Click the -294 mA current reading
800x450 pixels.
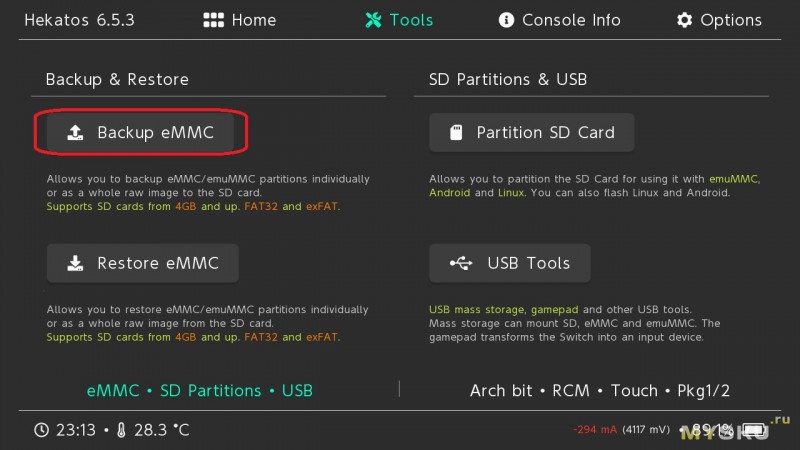point(595,430)
